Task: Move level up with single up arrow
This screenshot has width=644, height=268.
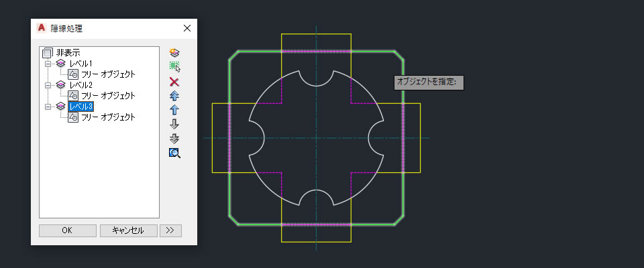Action: coord(174,110)
